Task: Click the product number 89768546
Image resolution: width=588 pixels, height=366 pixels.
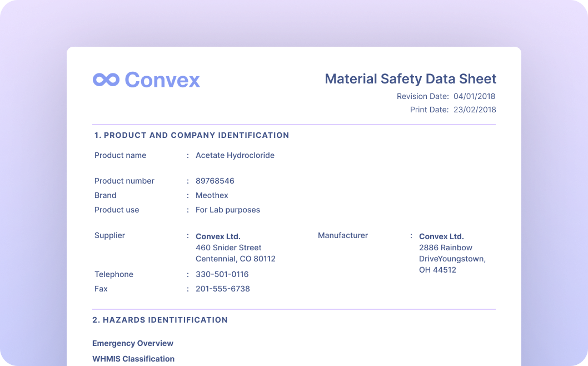Action: [215, 181]
